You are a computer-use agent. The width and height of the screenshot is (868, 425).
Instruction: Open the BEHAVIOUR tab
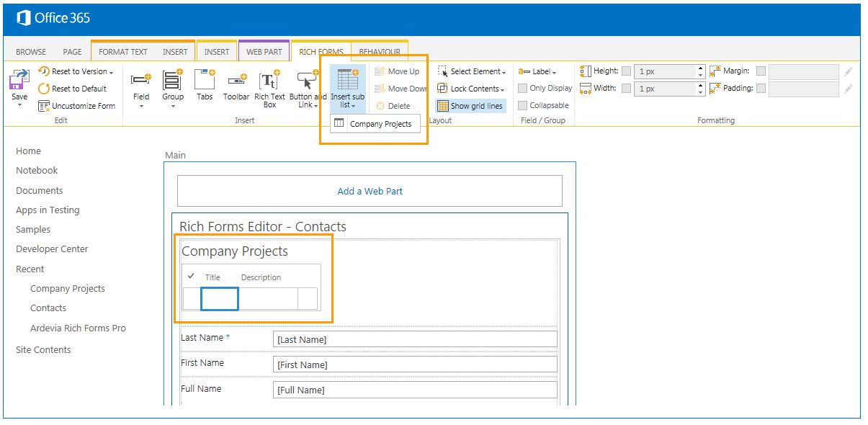pos(380,52)
